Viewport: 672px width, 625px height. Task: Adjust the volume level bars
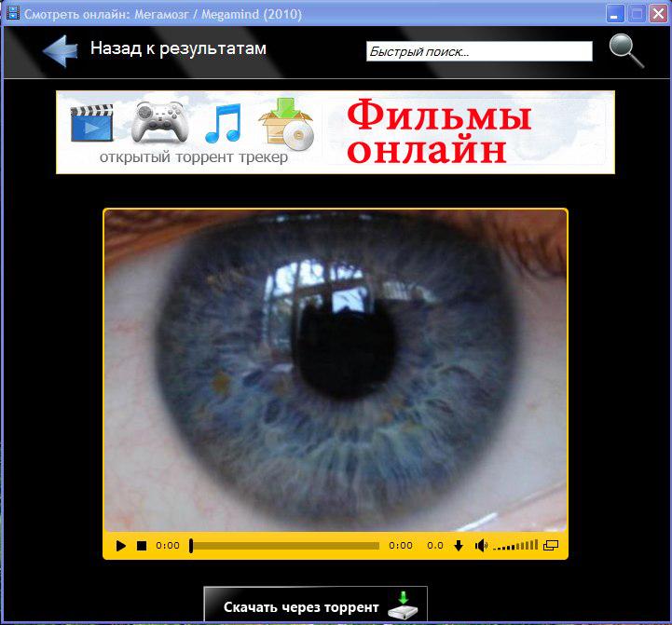pyautogui.click(x=515, y=546)
